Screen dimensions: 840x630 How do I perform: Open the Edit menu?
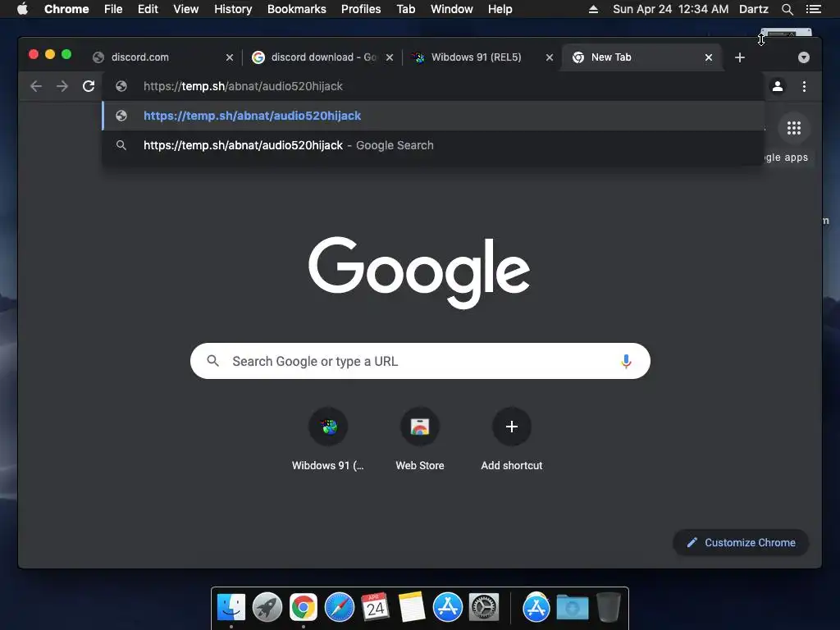click(148, 9)
